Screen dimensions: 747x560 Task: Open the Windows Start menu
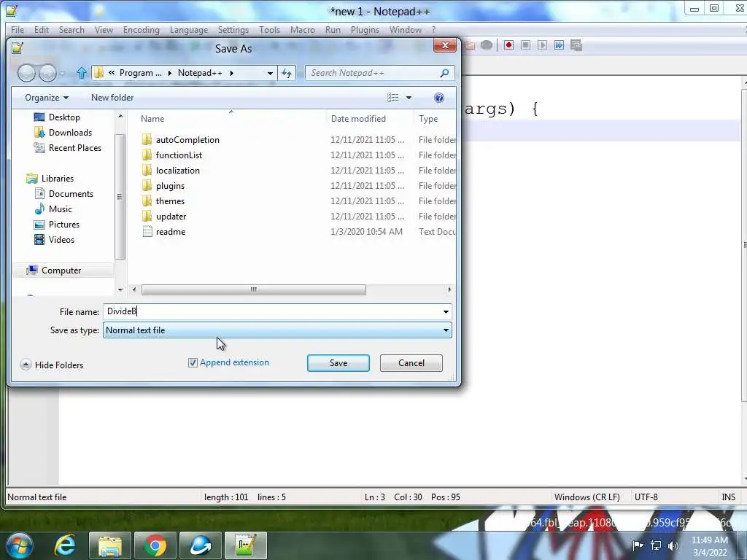click(x=19, y=545)
